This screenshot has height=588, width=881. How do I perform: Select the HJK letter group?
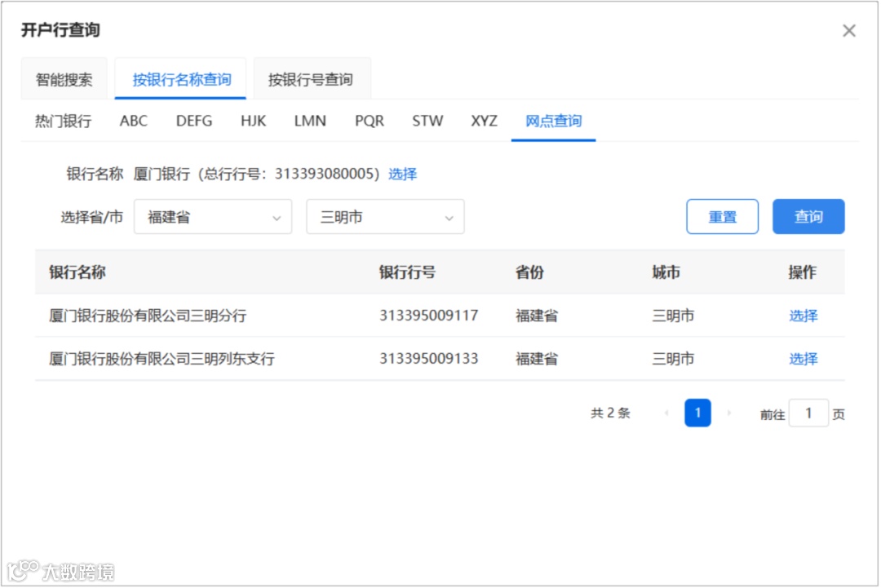tap(253, 121)
